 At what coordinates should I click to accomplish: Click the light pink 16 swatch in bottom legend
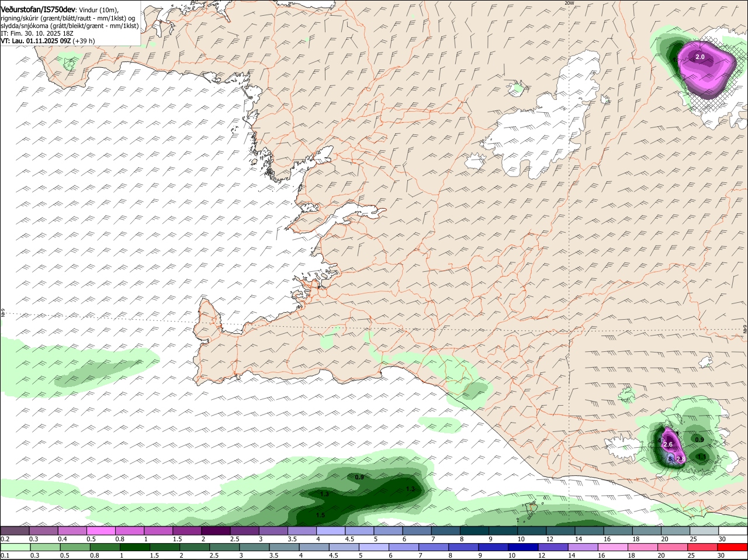tap(613, 547)
